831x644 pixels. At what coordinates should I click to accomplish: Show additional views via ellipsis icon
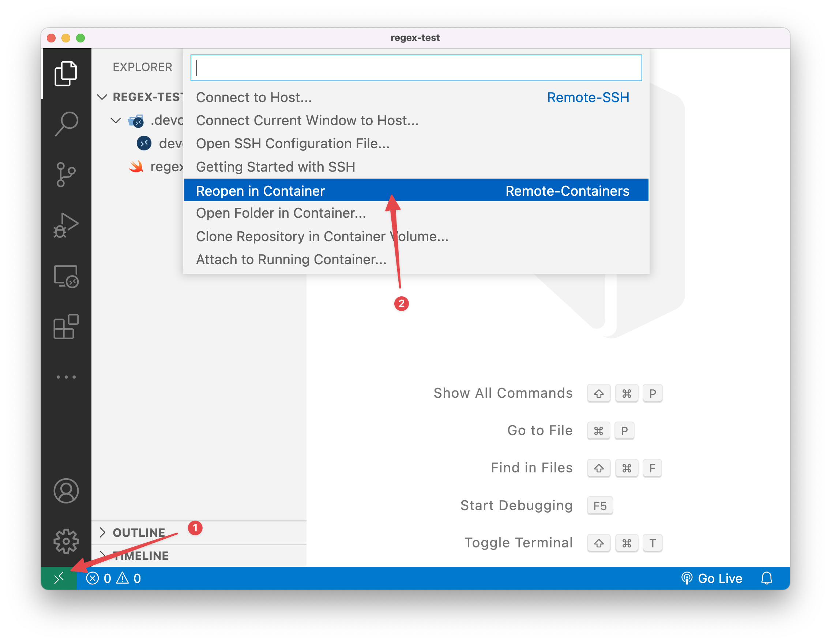66,377
